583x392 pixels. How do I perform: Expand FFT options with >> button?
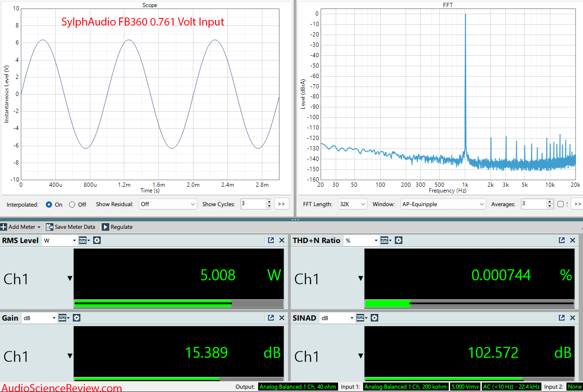tap(577, 204)
